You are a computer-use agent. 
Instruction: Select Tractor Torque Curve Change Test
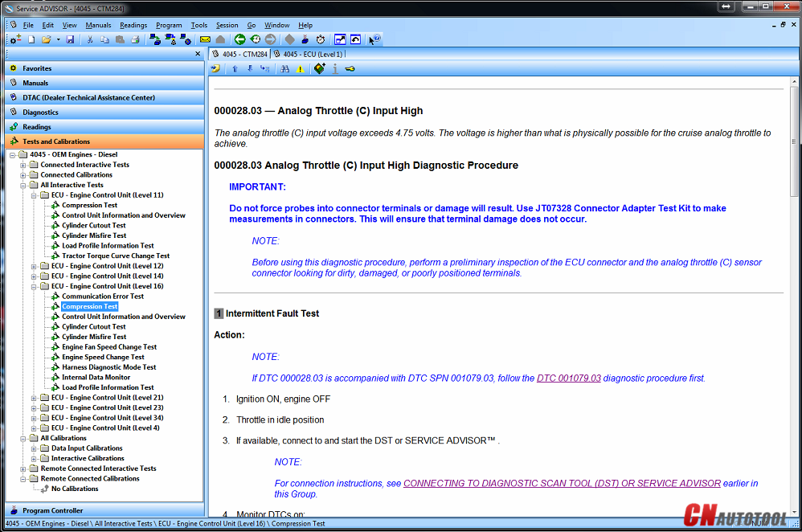click(x=116, y=256)
